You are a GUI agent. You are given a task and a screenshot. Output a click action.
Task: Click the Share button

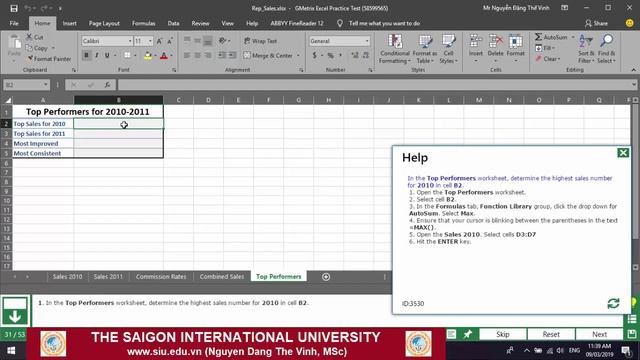596,23
